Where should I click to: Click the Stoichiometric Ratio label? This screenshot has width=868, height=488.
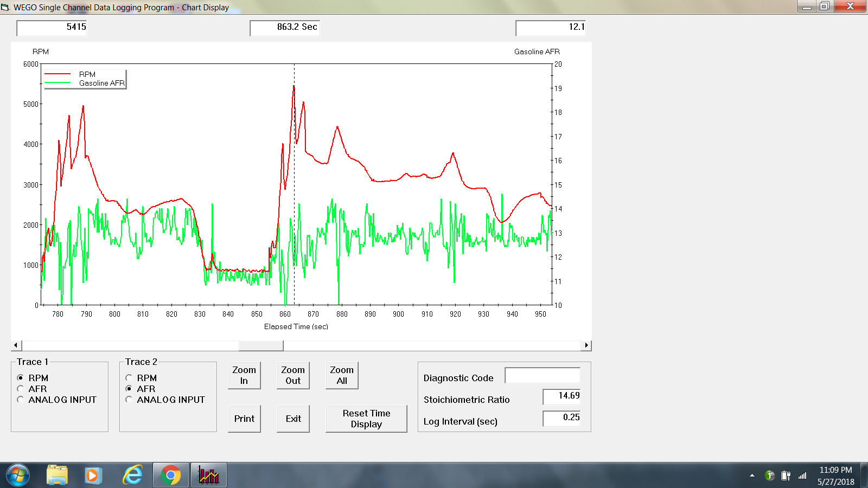467,400
